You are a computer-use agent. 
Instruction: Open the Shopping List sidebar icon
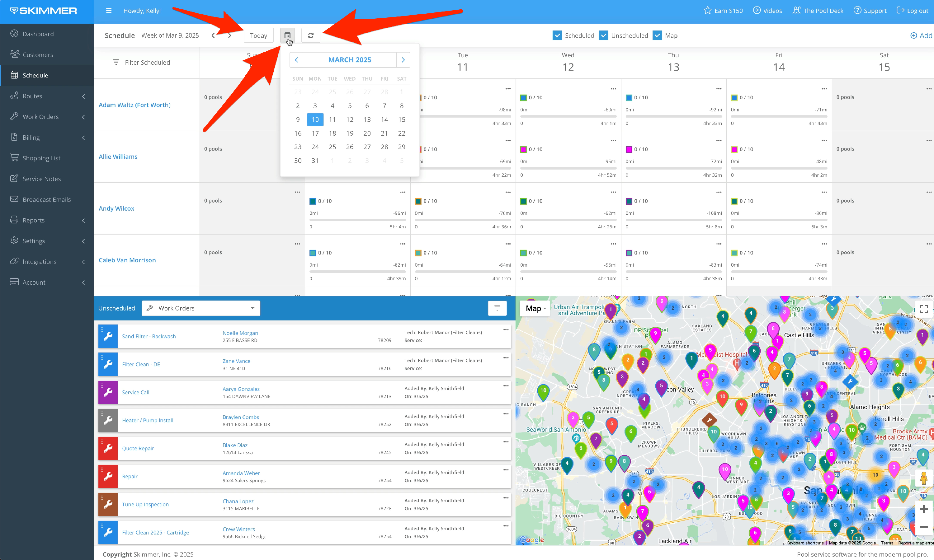14,158
